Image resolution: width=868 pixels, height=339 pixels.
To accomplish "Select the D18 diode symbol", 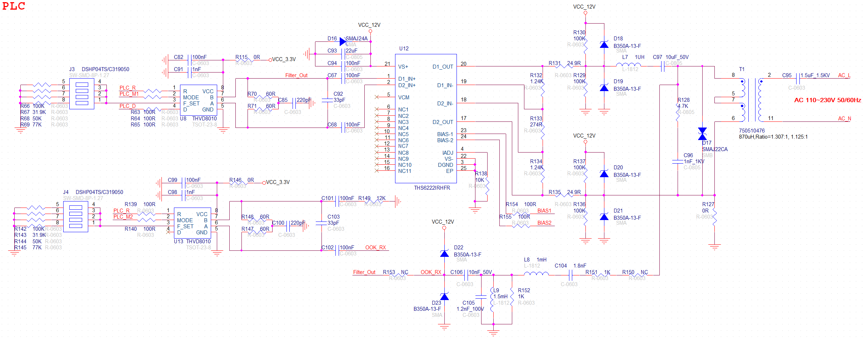I will click(x=604, y=45).
